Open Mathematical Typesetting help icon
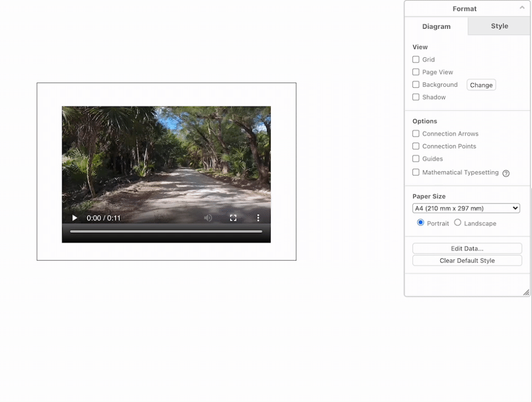Image resolution: width=532 pixels, height=402 pixels. pos(506,173)
